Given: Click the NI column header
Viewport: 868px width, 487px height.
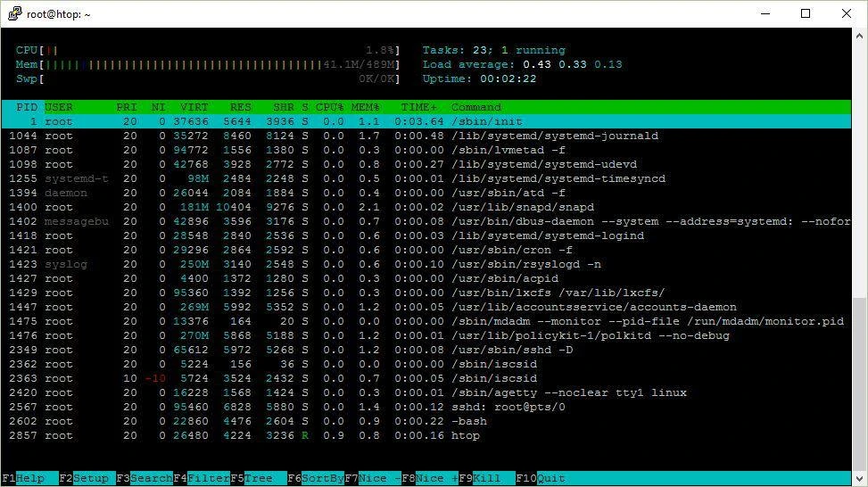Looking at the screenshot, I should pos(158,107).
